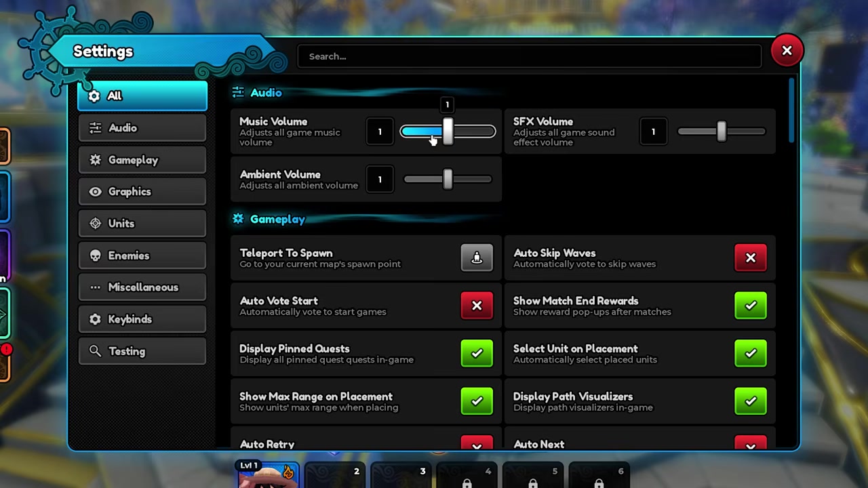Click the Ambient Volume slider handle
Image resolution: width=868 pixels, height=488 pixels.
point(448,179)
